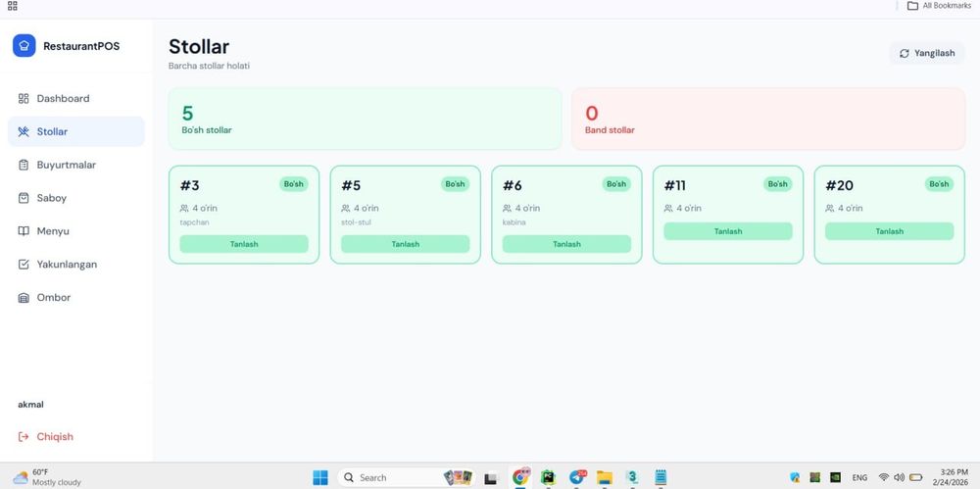Click the 'stol-stul' label on table #5

357,222
